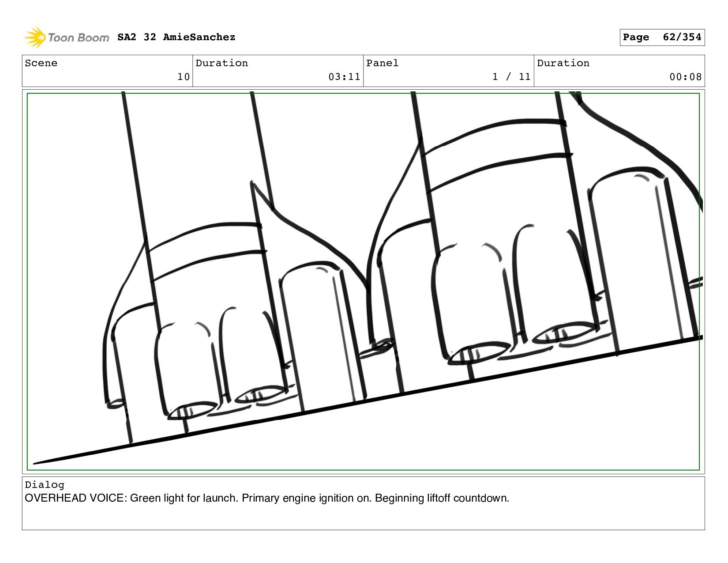Select panel counter 1 / 11
The image size is (728, 563).
511,77
